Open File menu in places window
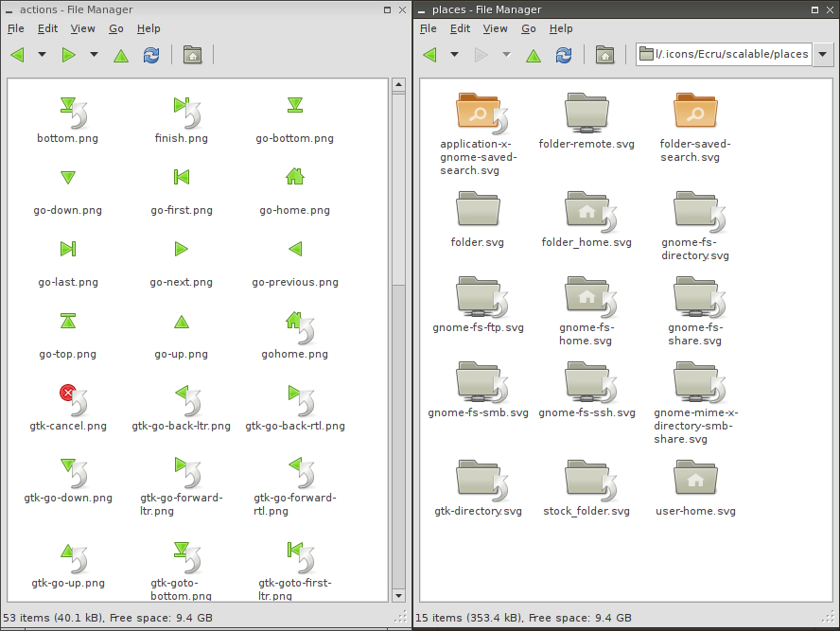The image size is (840, 631). [428, 29]
